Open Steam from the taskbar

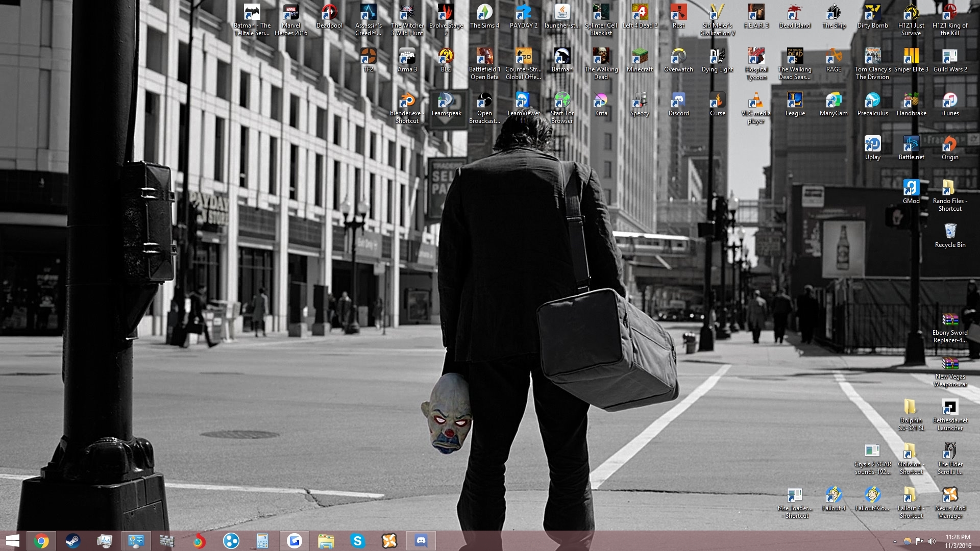(x=73, y=541)
